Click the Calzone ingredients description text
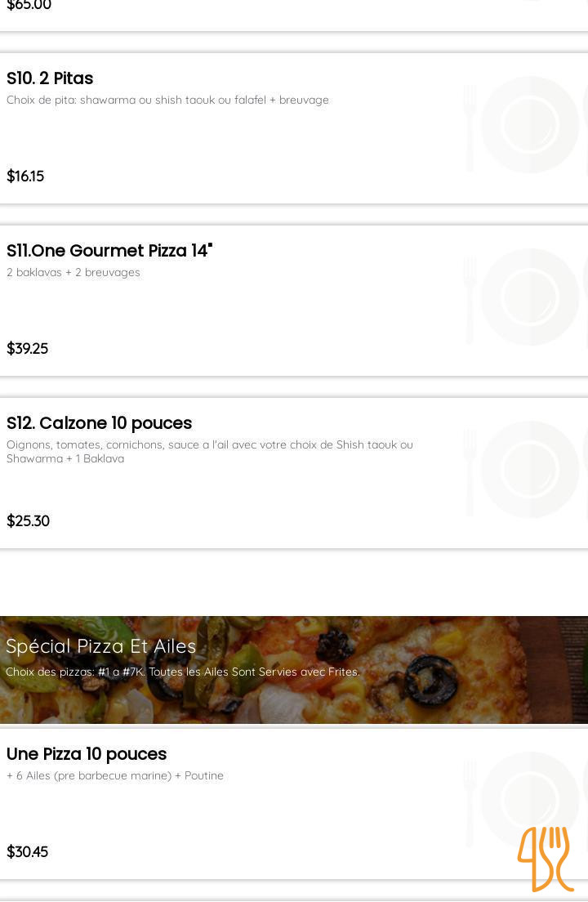Viewport: 588px width, 902px height. coord(210,451)
